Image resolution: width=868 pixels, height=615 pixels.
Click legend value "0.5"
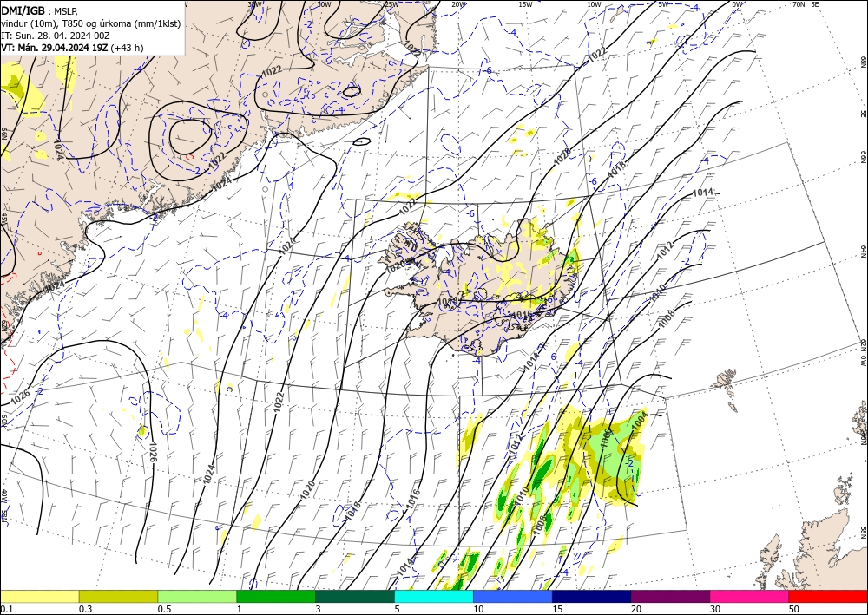tap(164, 609)
